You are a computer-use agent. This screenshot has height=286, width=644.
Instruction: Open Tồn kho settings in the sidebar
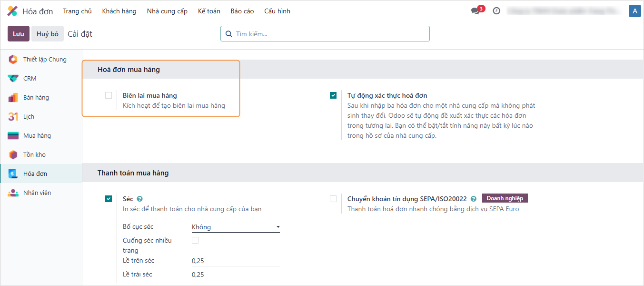34,155
